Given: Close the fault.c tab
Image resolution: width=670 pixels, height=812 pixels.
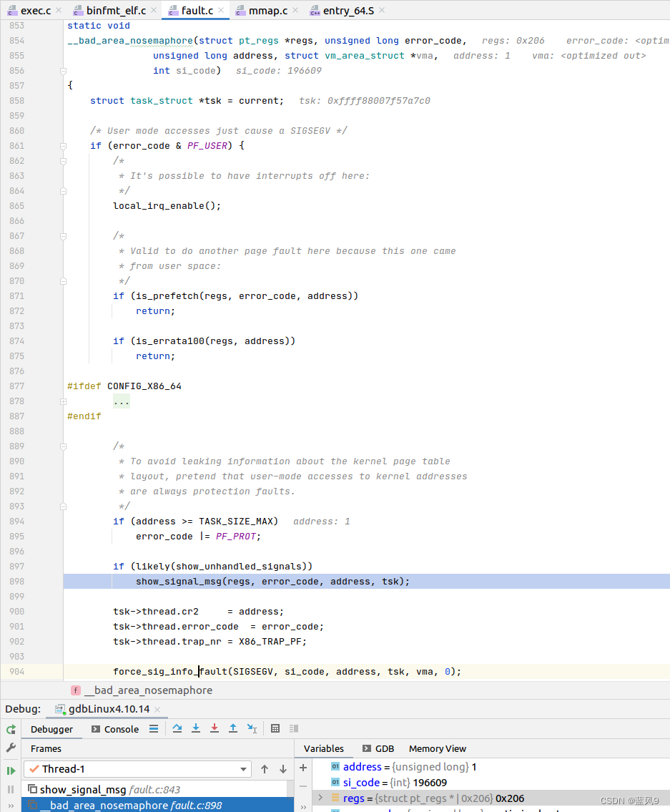Looking at the screenshot, I should pyautogui.click(x=221, y=10).
